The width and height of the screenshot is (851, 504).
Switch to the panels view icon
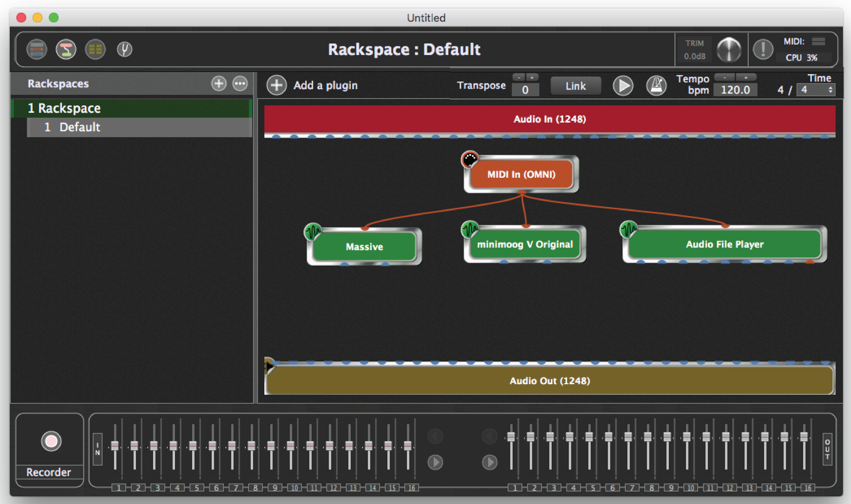coord(37,50)
